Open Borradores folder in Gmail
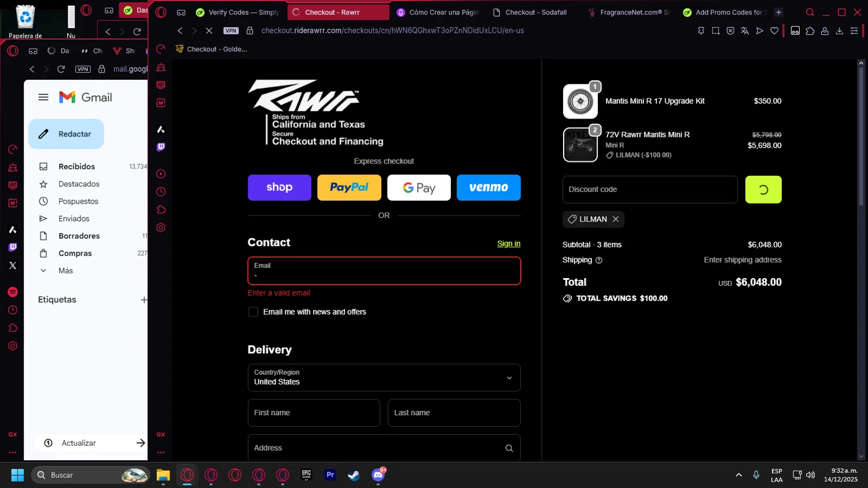This screenshot has height=488, width=868. click(79, 236)
